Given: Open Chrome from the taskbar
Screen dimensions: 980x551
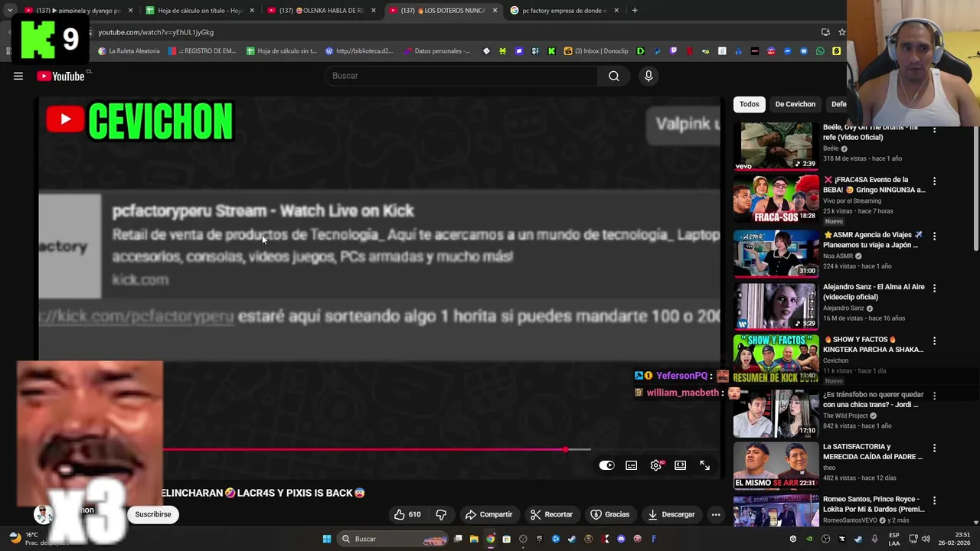Looking at the screenshot, I should click(x=490, y=539).
